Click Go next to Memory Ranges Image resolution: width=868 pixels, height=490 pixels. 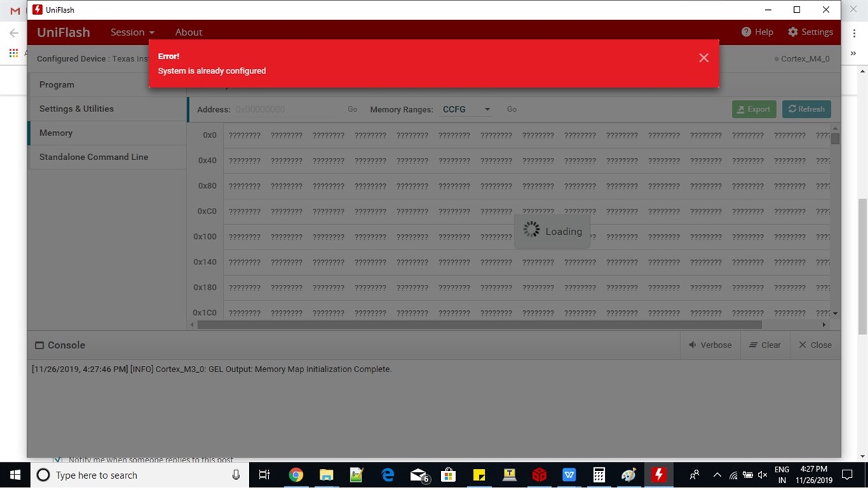coord(512,109)
